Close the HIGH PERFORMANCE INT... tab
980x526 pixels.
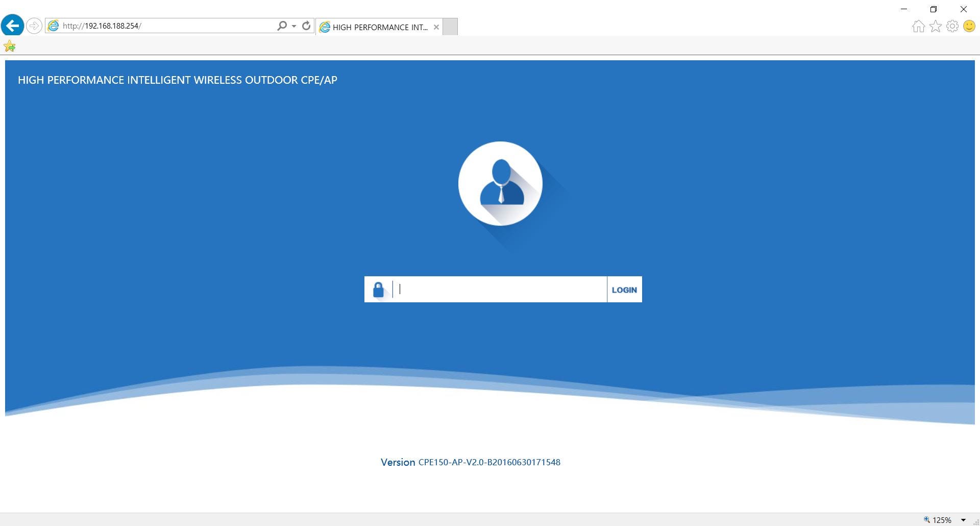436,27
